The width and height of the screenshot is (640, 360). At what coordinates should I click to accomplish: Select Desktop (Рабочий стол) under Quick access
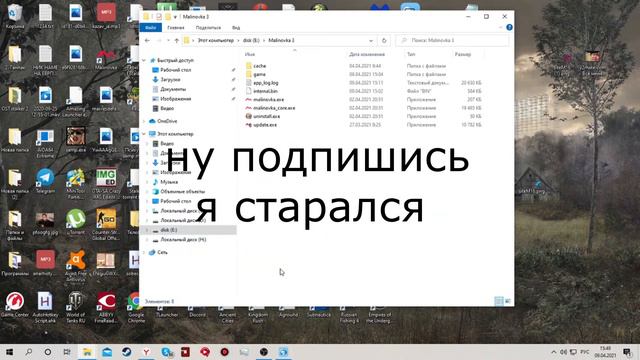(x=176, y=70)
